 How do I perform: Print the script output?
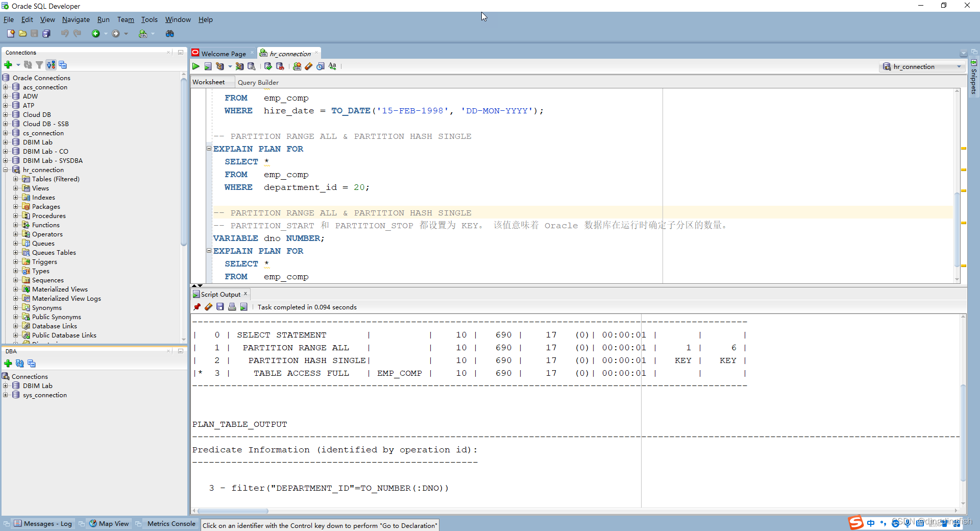(232, 307)
